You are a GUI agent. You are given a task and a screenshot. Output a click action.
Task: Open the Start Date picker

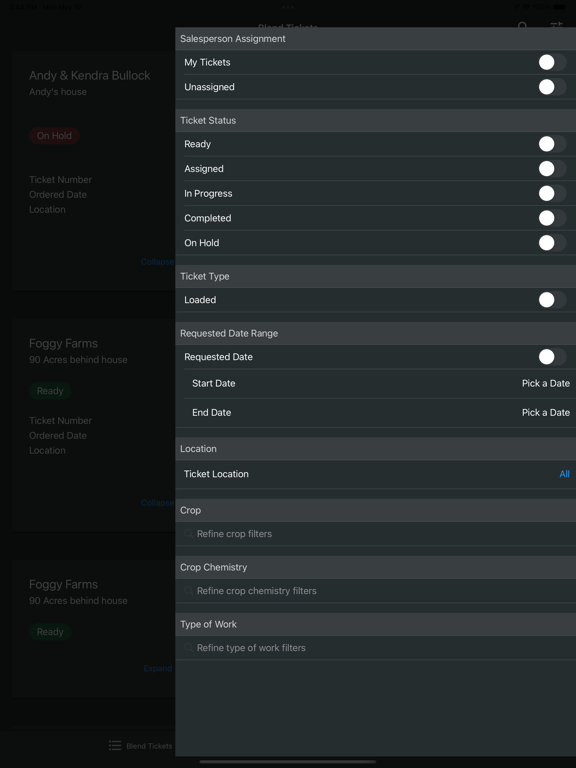[x=376, y=384]
